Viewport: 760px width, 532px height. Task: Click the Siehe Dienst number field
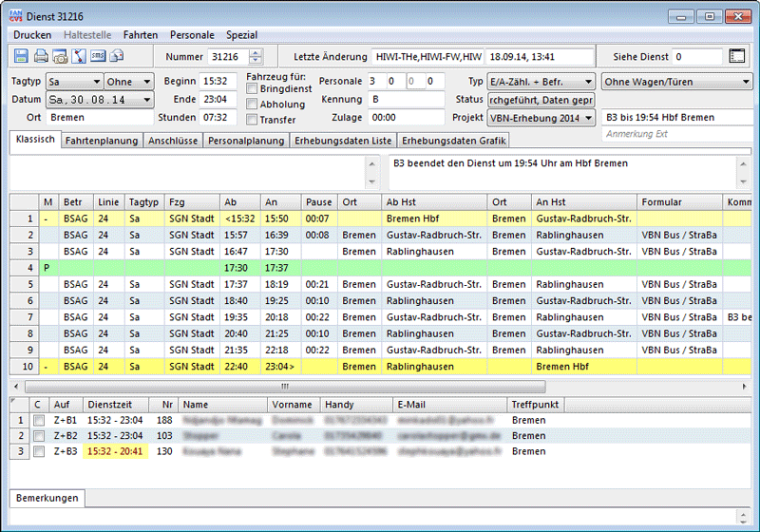click(697, 57)
